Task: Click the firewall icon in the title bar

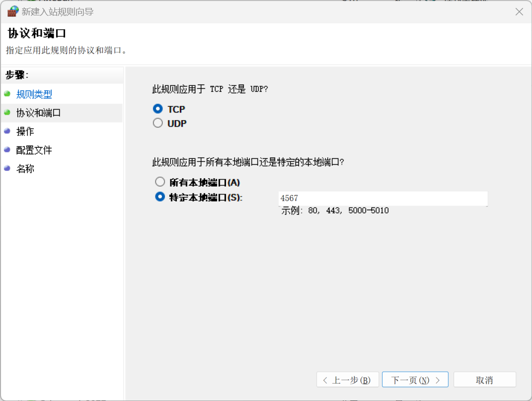Action: pos(12,11)
